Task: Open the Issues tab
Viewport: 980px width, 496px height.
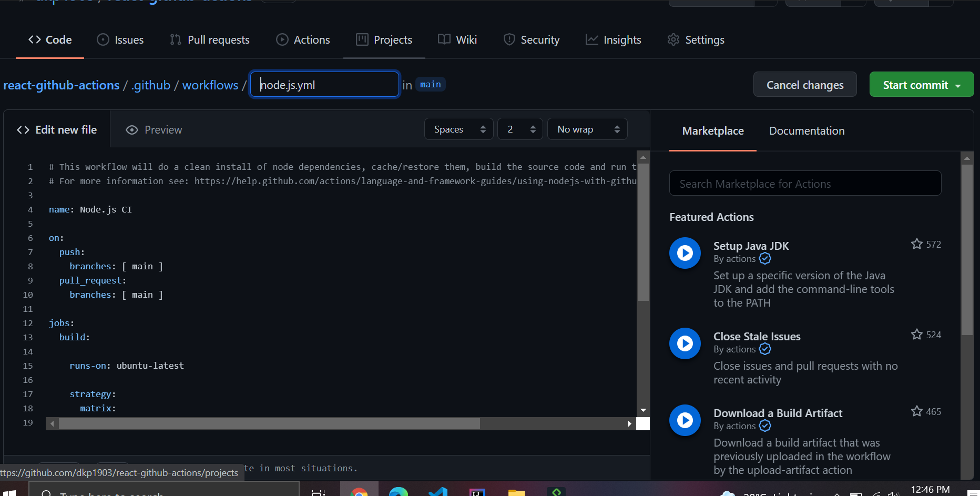Action: point(120,40)
